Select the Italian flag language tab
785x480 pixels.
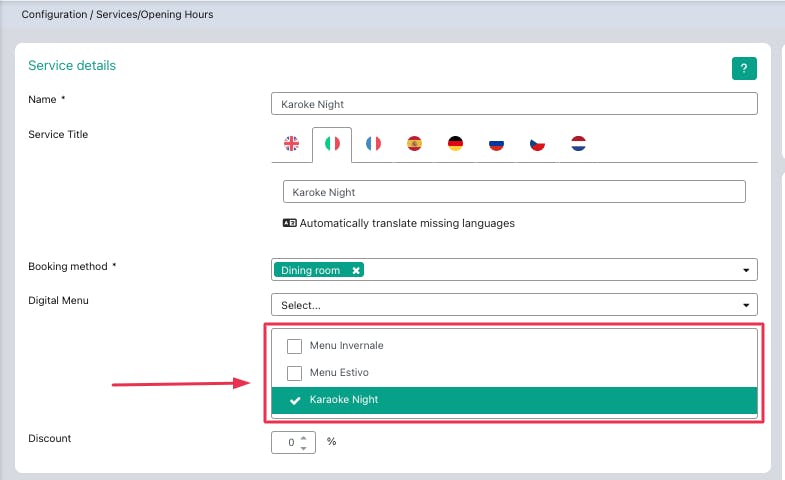pyautogui.click(x=332, y=144)
